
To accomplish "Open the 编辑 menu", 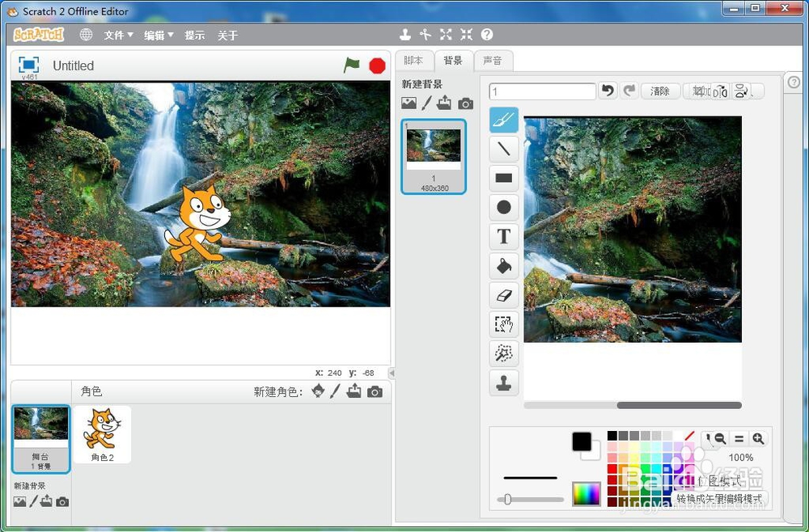I will [159, 35].
